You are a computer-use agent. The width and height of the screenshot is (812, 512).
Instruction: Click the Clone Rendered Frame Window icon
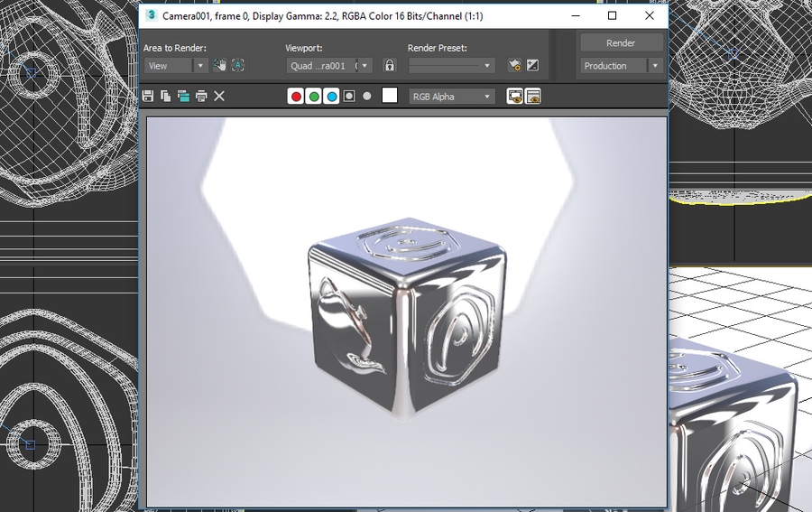(x=183, y=96)
